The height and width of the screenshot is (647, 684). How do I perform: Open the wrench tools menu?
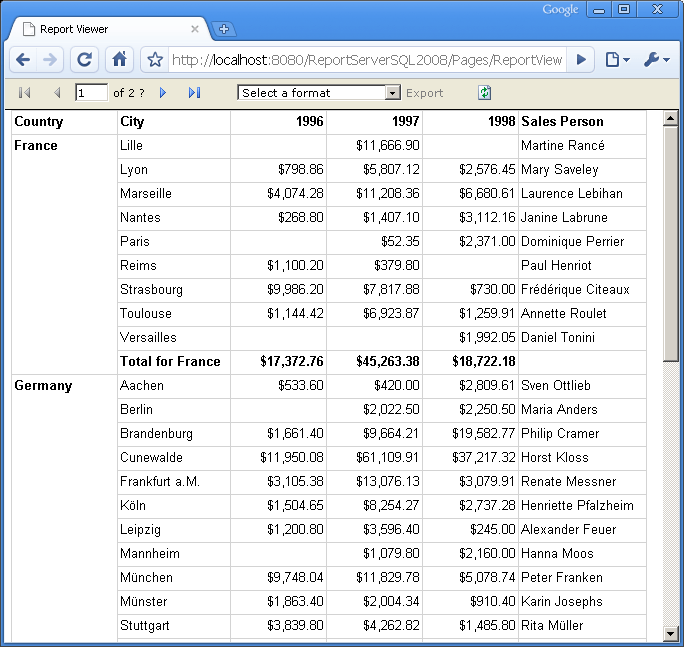click(x=657, y=59)
